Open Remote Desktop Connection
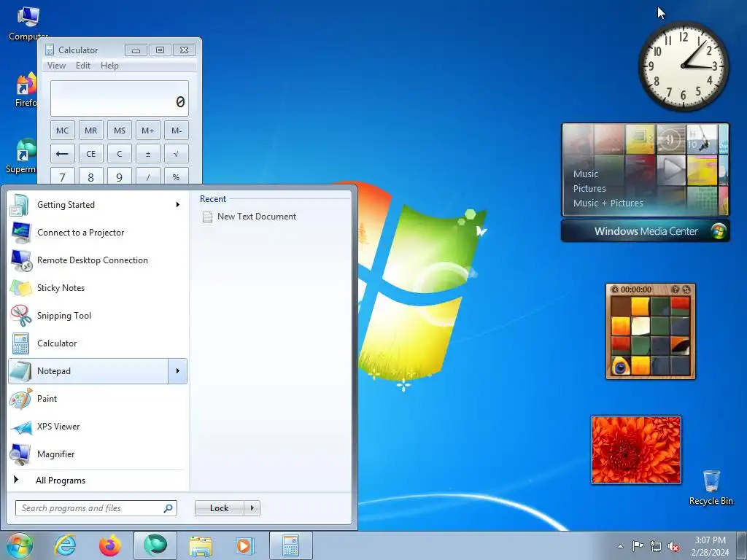The width and height of the screenshot is (747, 560). 97,260
